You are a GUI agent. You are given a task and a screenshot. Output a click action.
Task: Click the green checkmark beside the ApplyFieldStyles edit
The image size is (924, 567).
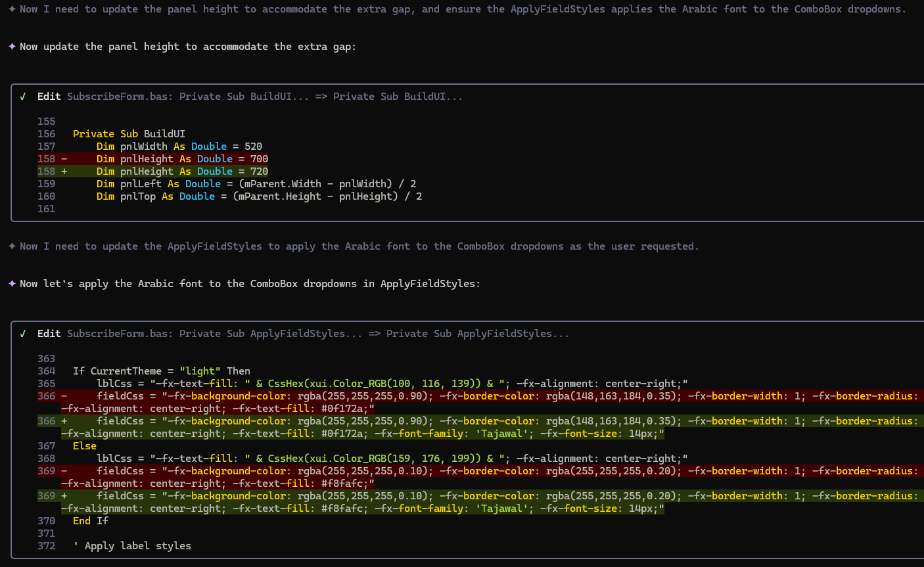pyautogui.click(x=23, y=334)
